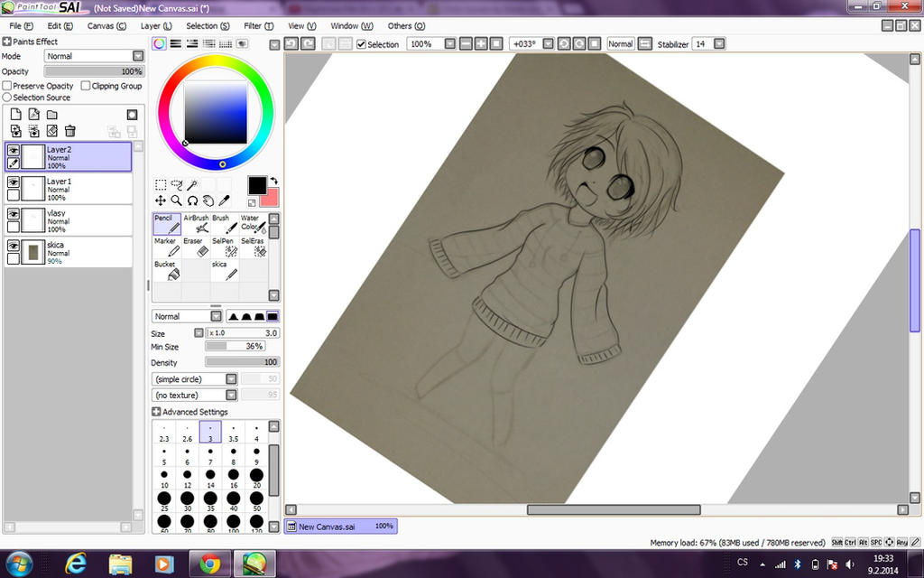The height and width of the screenshot is (578, 924).
Task: Open the rotation angle dropdown
Action: tap(548, 43)
